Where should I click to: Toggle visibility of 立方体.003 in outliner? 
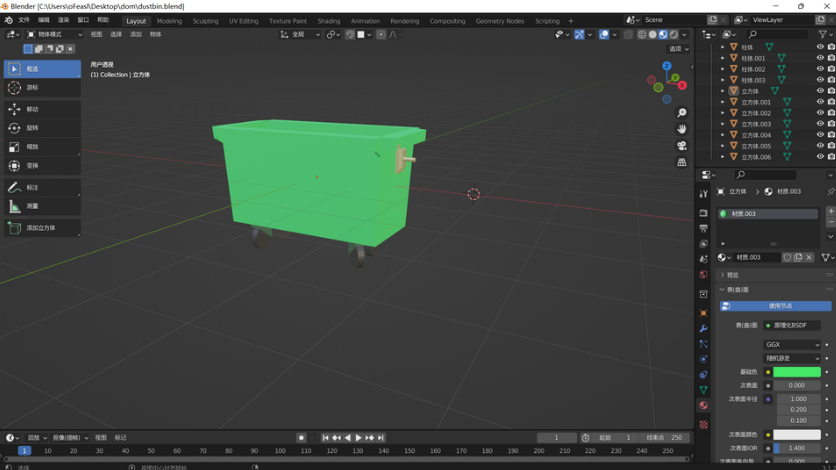(820, 124)
